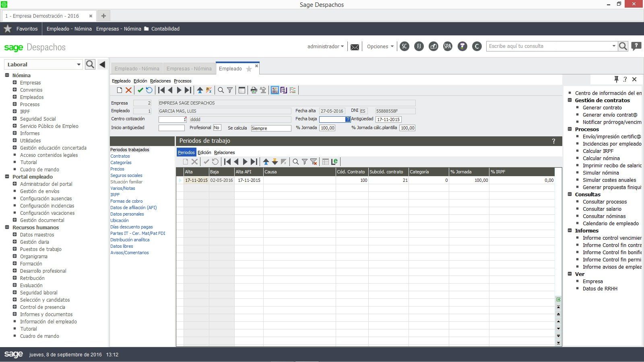This screenshot has width=644, height=362.
Task: Open the Edición menu of Periodos de trabajo
Action: 204,152
